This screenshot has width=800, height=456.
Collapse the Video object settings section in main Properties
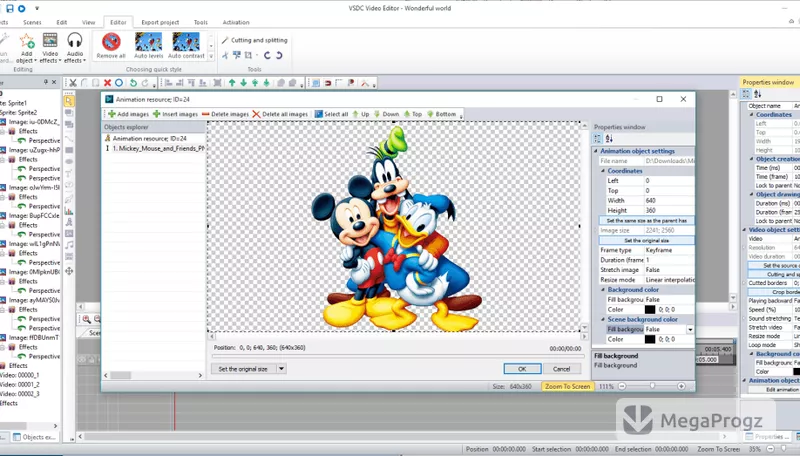(x=744, y=230)
